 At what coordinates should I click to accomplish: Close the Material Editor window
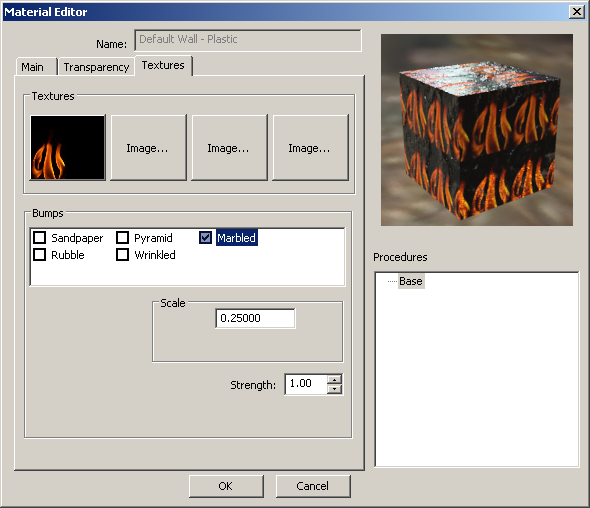[x=577, y=12]
